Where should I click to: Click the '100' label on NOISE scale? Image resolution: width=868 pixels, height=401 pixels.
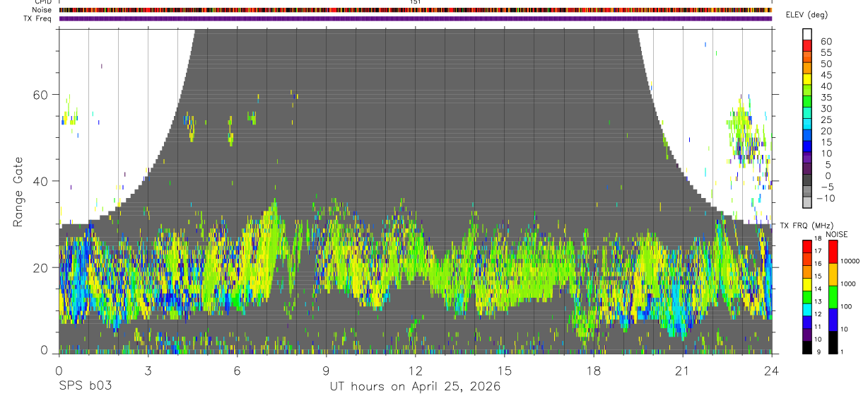click(x=846, y=306)
